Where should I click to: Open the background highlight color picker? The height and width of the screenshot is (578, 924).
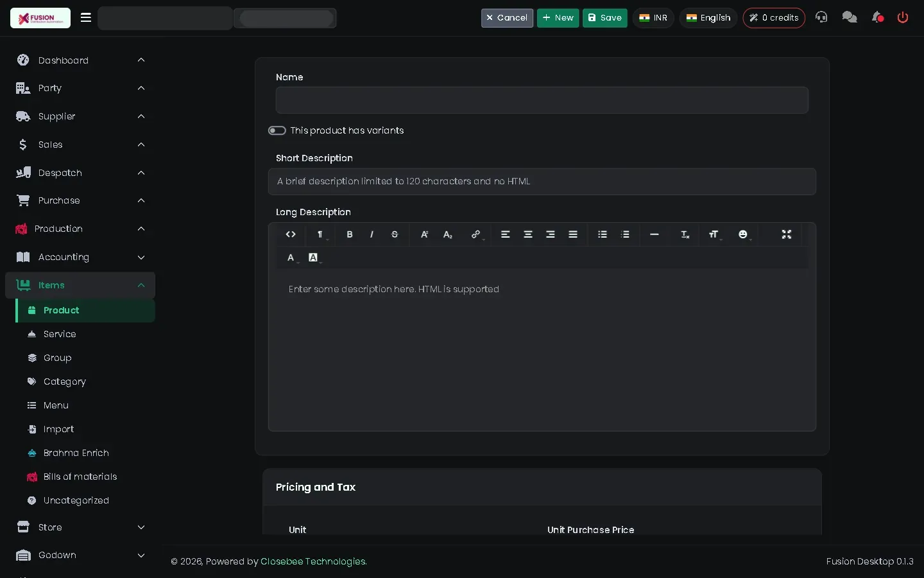click(314, 258)
